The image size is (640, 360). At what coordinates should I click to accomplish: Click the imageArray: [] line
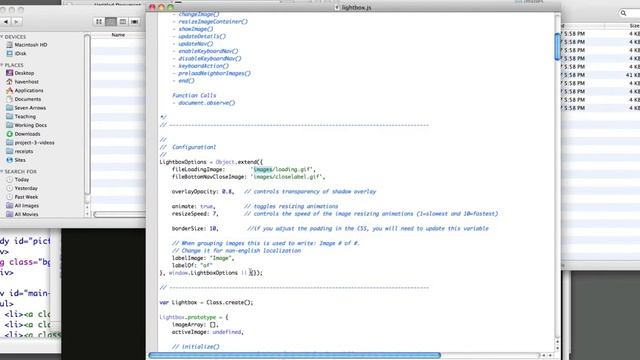(x=195, y=324)
